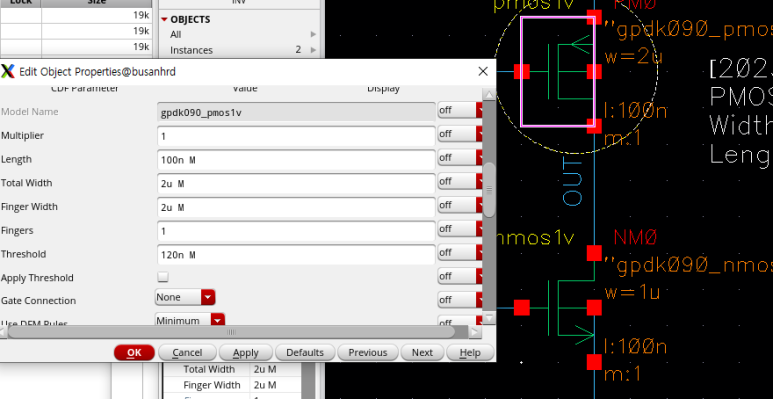The height and width of the screenshot is (399, 773).
Task: Open Help for the properties dialog
Action: pos(470,353)
